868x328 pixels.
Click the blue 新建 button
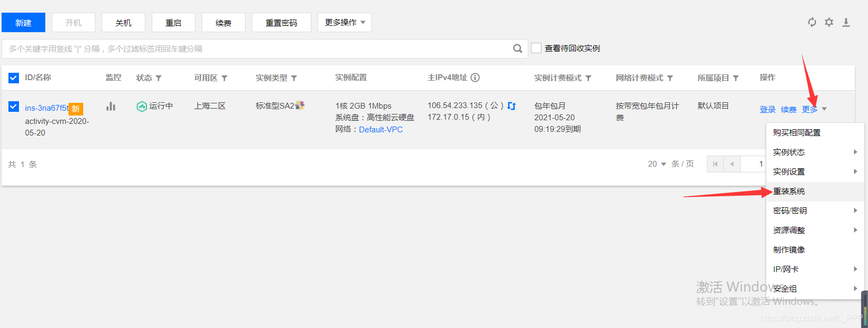coord(23,23)
